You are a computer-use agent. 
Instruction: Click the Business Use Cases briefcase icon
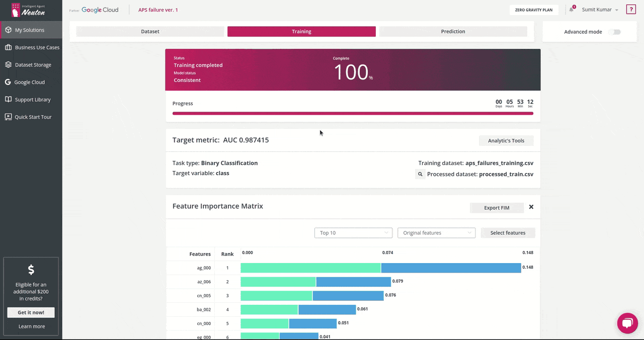(8, 47)
